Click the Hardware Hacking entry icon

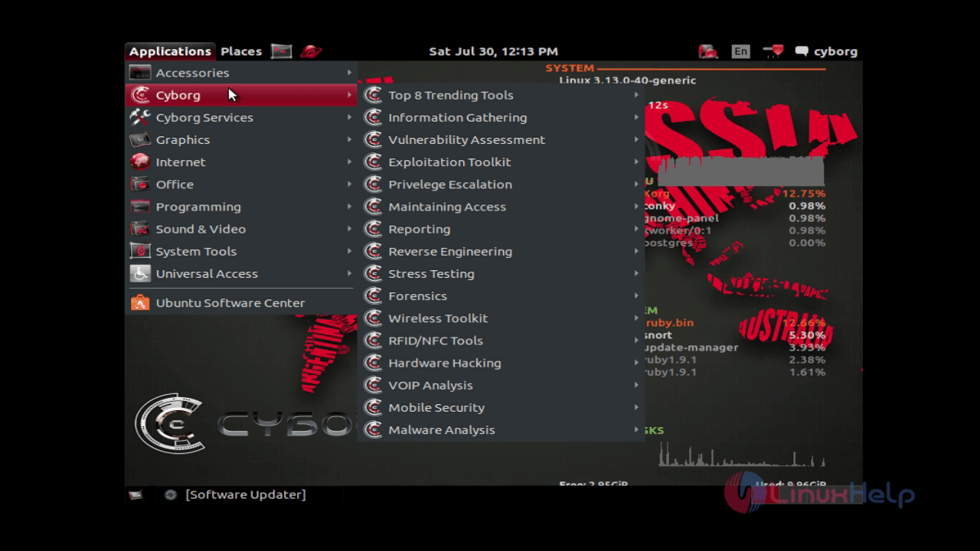coord(373,363)
